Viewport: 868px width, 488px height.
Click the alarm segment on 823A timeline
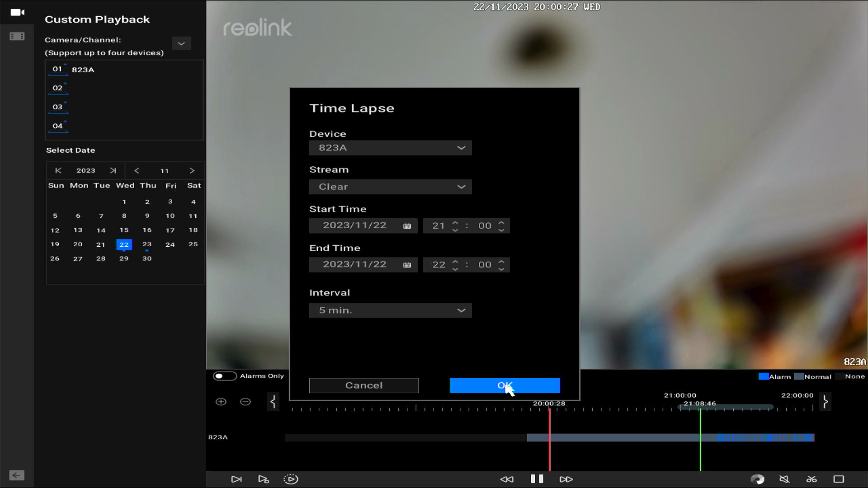[763, 437]
